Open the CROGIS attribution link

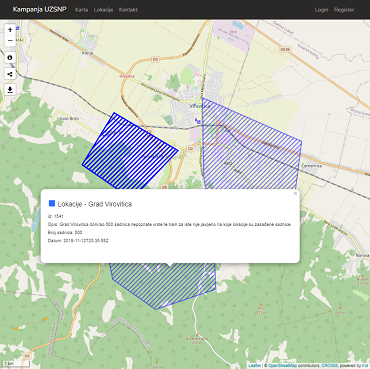click(329, 366)
